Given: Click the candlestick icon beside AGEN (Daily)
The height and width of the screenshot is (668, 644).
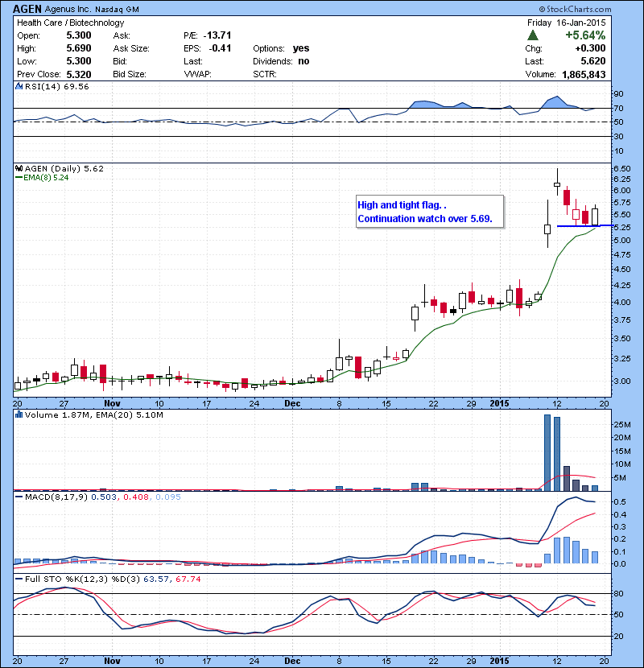Looking at the screenshot, I should pyautogui.click(x=19, y=169).
